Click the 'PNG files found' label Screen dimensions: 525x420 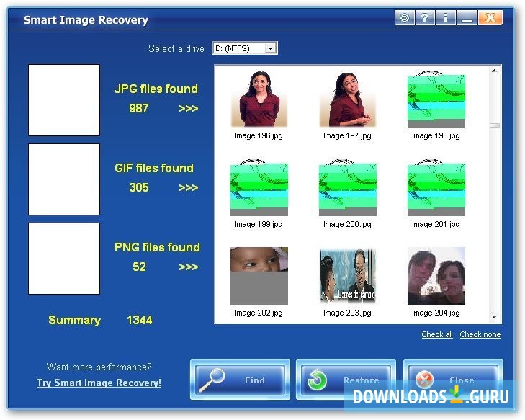click(x=157, y=247)
